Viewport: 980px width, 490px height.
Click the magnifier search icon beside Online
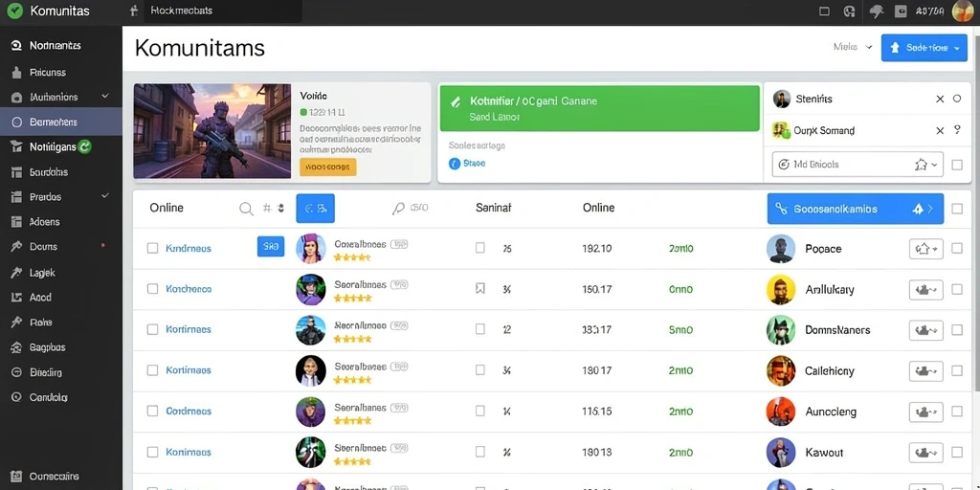click(x=246, y=209)
